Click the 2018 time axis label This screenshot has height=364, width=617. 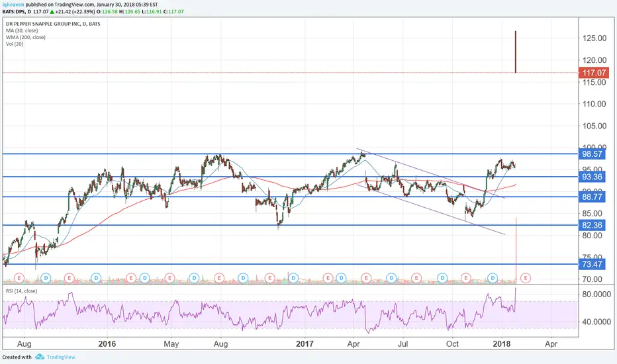click(x=502, y=344)
